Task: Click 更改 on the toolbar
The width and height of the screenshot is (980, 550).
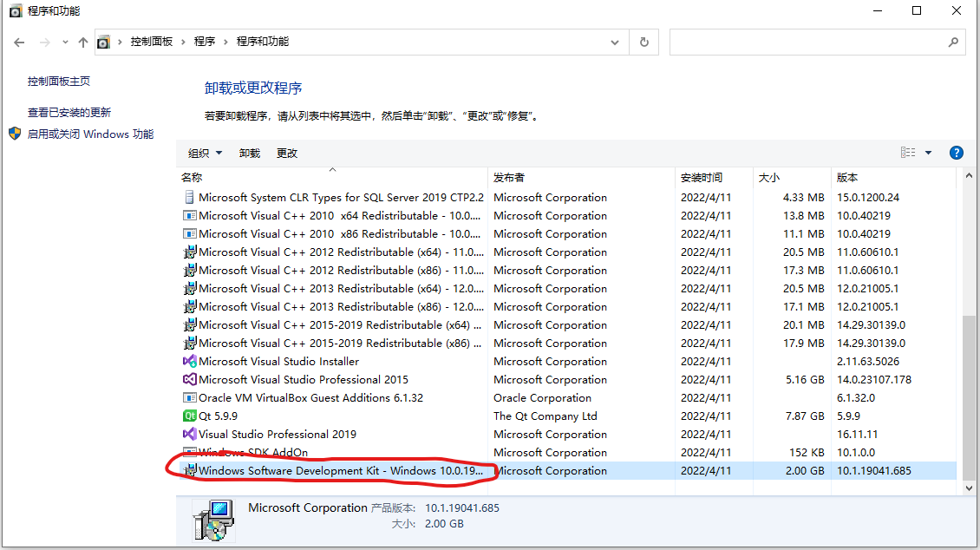Action: point(286,153)
